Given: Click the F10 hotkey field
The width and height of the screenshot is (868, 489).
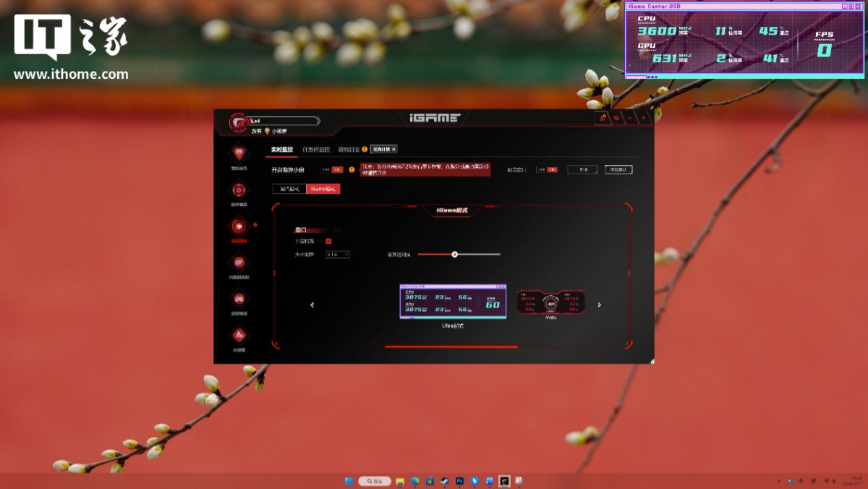Looking at the screenshot, I should point(582,170).
